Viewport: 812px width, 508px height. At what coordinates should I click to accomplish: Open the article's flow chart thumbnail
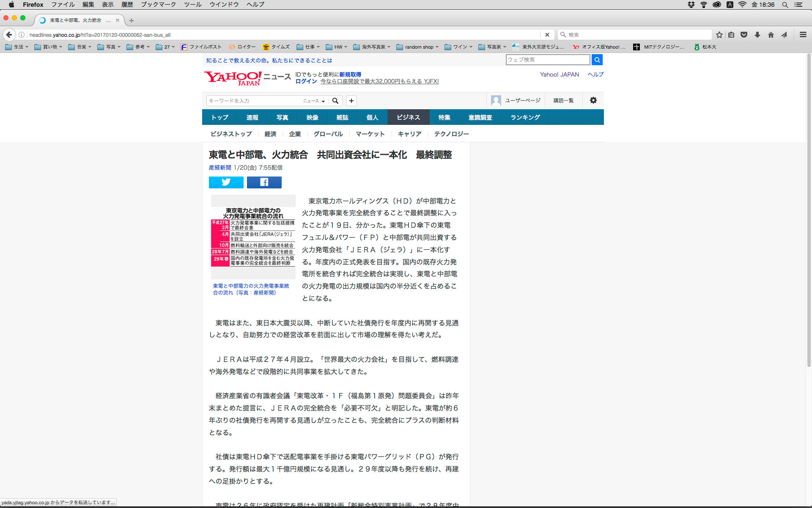tap(253, 237)
